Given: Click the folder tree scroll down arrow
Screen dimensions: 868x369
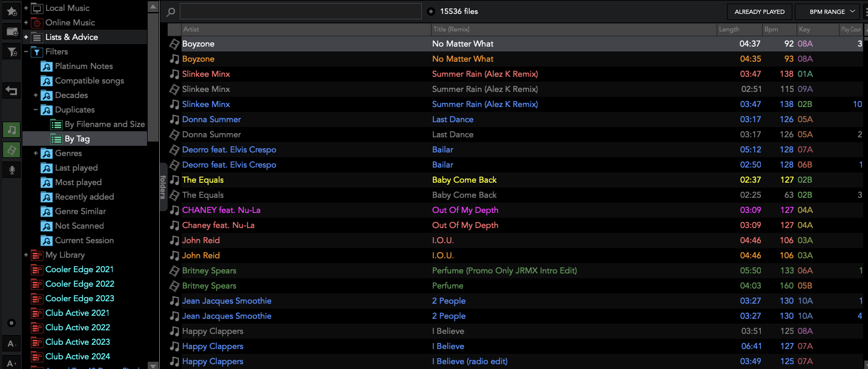Looking at the screenshot, I should pos(153,365).
